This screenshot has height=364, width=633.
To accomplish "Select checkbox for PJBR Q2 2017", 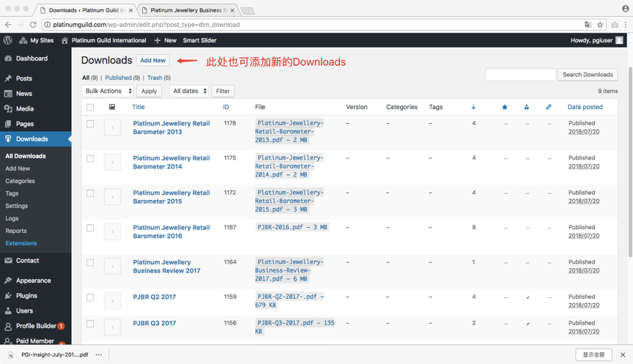I will tap(90, 297).
